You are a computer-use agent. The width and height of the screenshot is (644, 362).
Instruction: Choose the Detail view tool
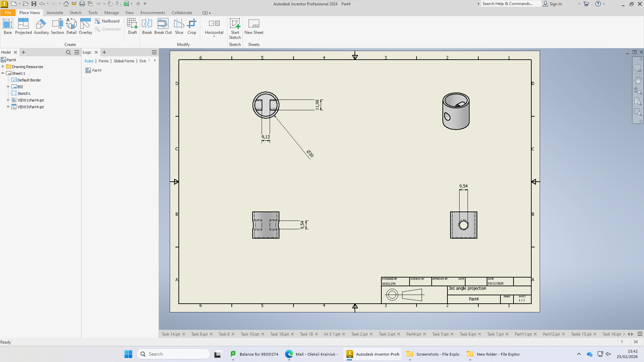(x=71, y=26)
